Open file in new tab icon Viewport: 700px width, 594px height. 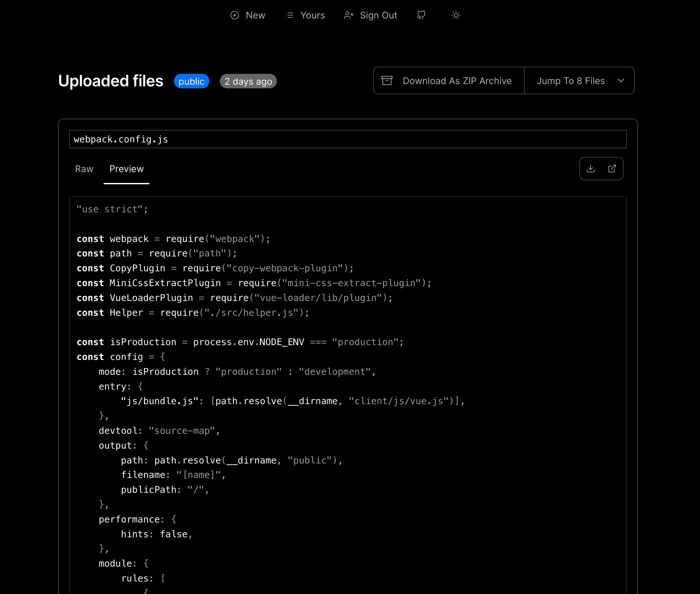pyautogui.click(x=612, y=169)
